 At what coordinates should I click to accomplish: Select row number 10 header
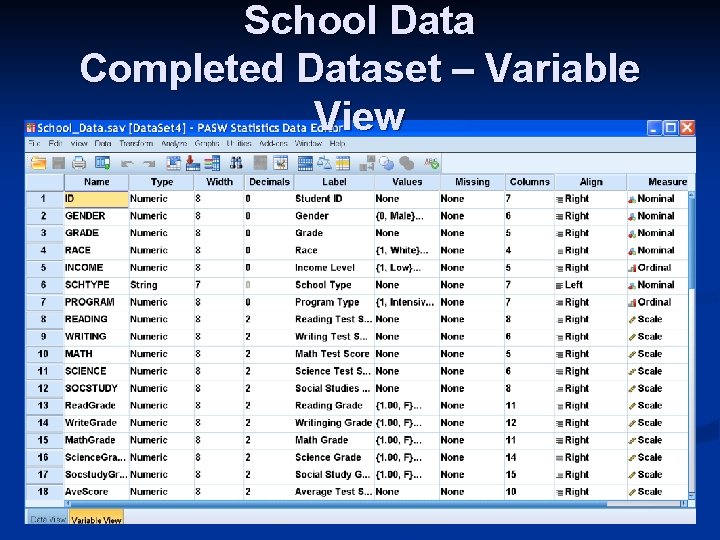click(x=44, y=354)
